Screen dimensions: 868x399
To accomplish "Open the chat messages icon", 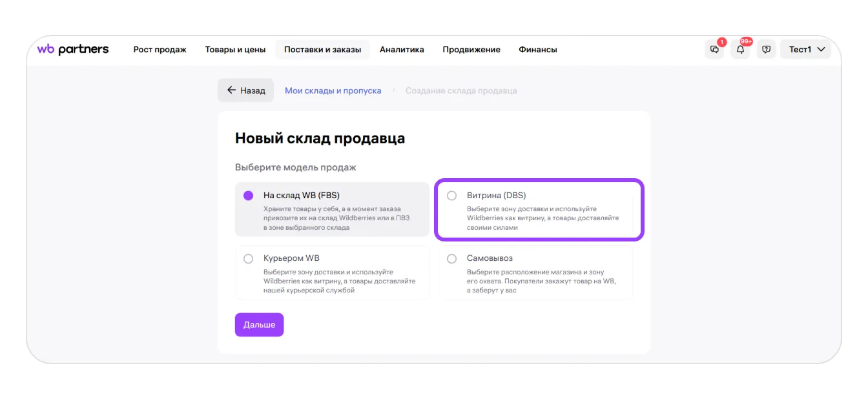I will point(714,50).
